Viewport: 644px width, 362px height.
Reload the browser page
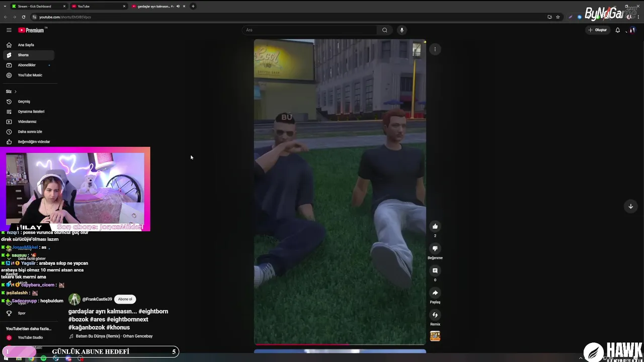24,17
